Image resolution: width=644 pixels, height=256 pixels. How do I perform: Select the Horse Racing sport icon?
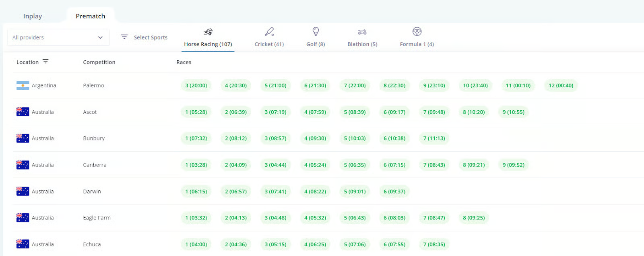pos(208,32)
